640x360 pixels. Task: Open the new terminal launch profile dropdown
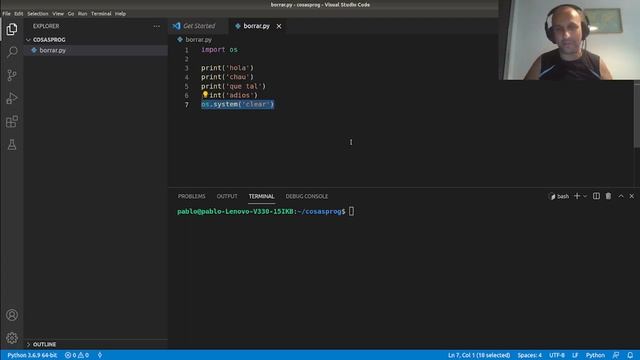point(585,196)
